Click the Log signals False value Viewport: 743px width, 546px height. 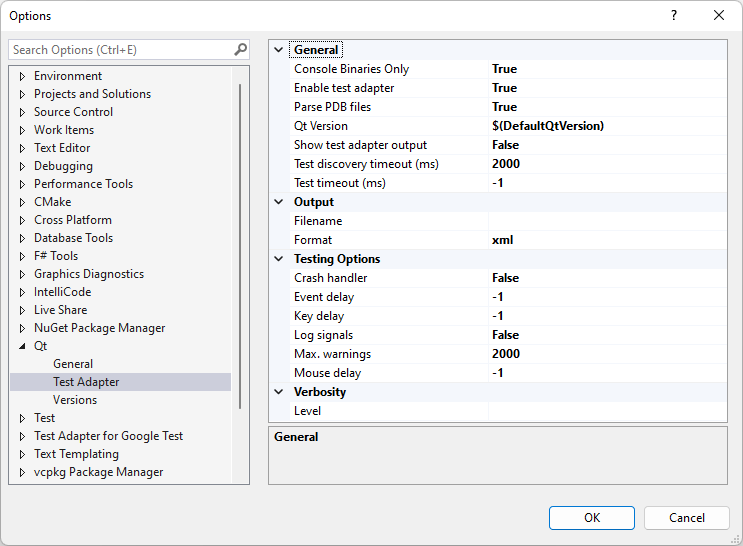[607, 335]
